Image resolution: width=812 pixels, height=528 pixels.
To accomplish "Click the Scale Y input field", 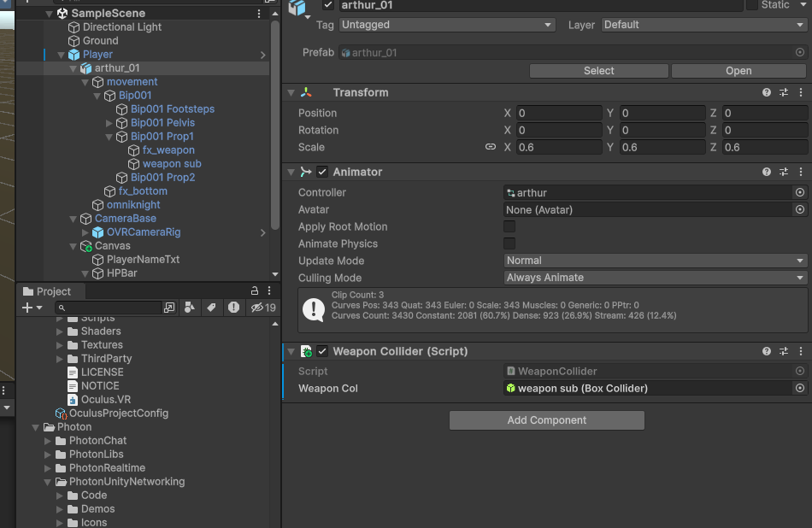I will click(662, 148).
